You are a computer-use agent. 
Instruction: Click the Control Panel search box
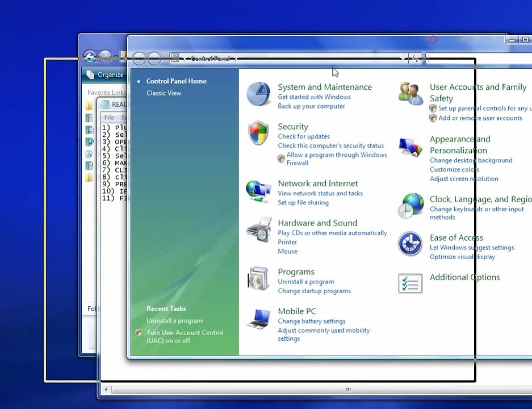click(479, 59)
